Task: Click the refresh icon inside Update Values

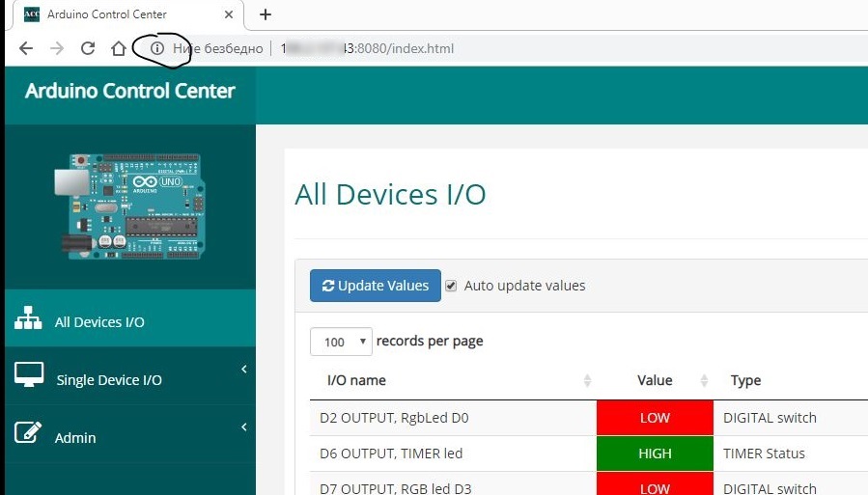Action: [x=328, y=286]
